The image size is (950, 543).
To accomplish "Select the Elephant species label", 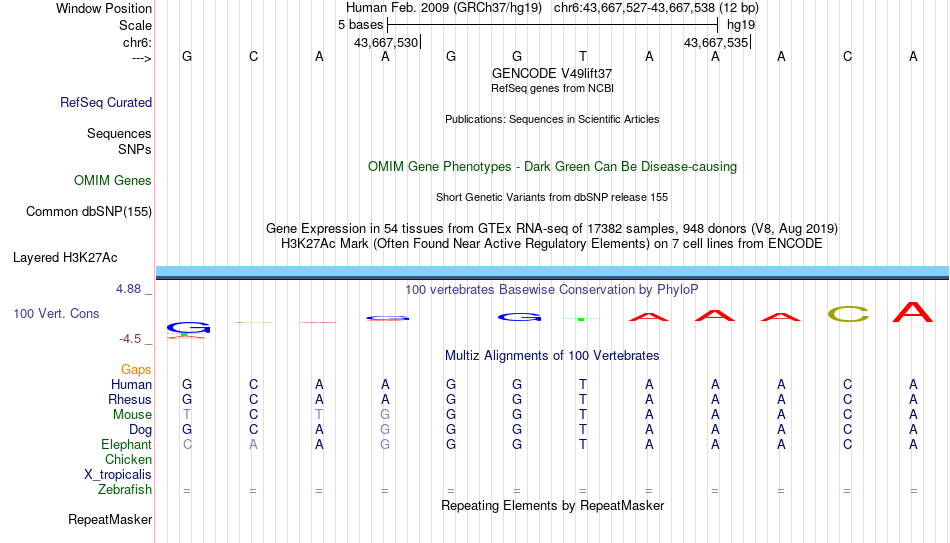I will [x=126, y=444].
